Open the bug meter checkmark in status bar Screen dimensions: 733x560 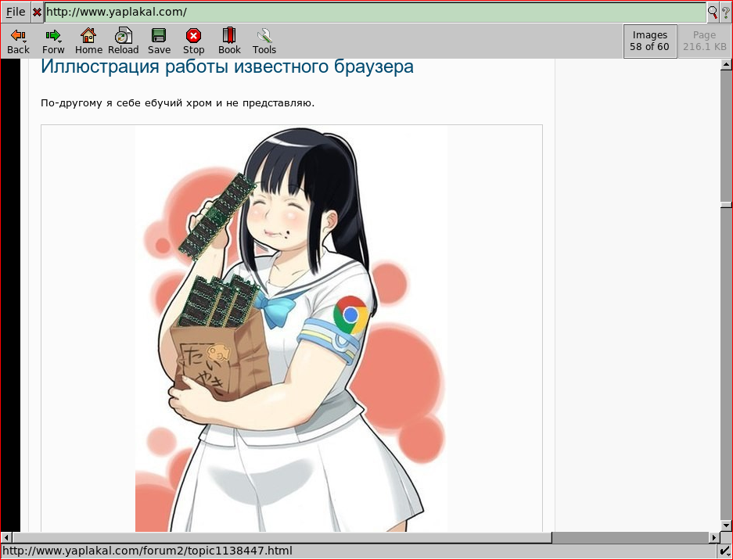725,551
